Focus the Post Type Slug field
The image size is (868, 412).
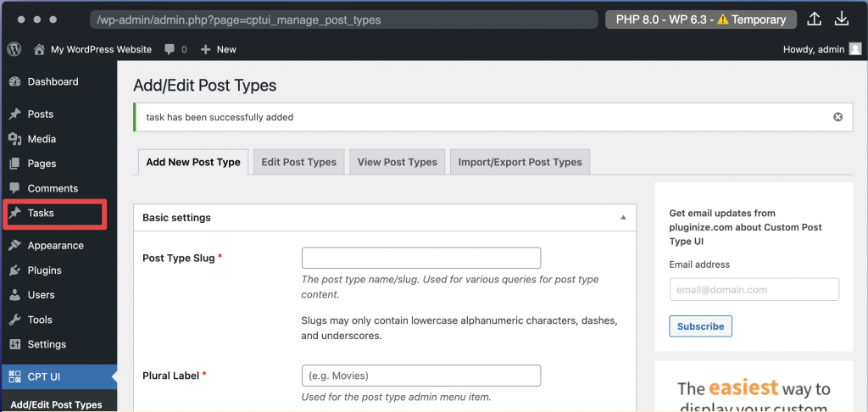tap(421, 258)
